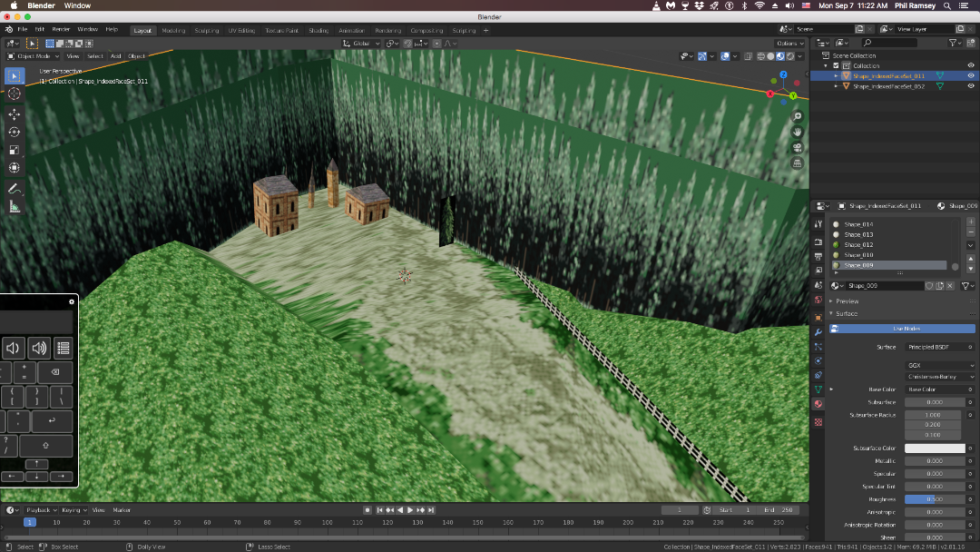Choose the Annotate pencil tool

coord(15,189)
